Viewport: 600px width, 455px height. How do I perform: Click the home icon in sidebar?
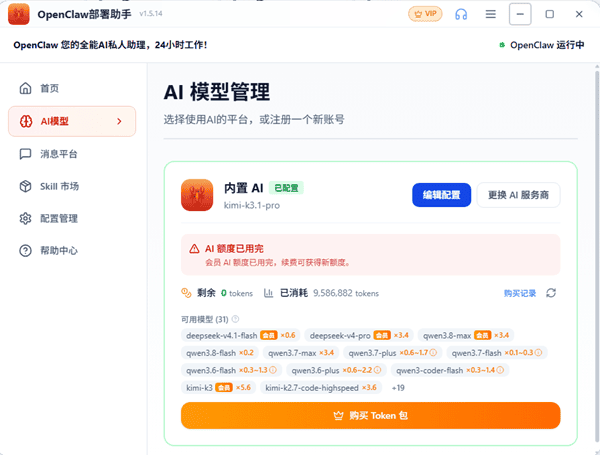coord(25,88)
